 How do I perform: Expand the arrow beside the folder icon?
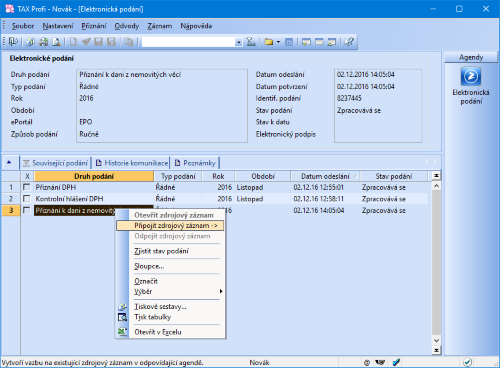(x=278, y=42)
